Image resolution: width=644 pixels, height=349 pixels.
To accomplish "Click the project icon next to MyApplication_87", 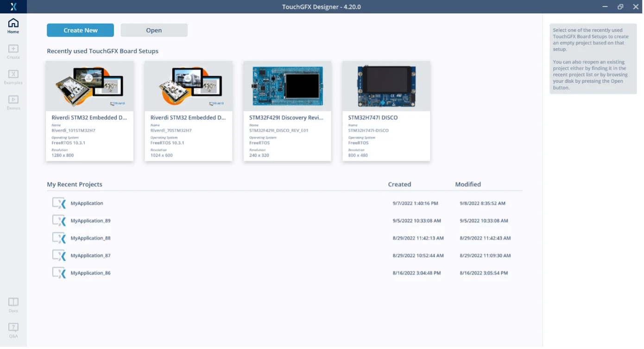I will pyautogui.click(x=59, y=256).
